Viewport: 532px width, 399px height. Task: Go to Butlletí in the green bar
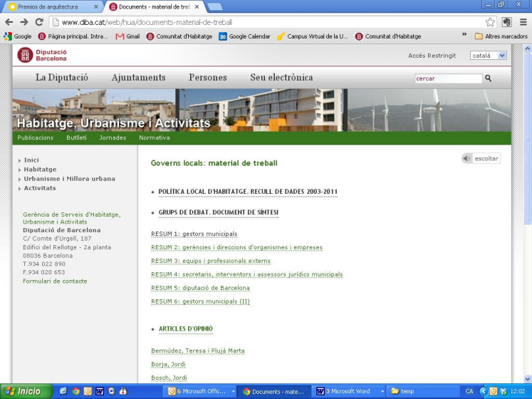pyautogui.click(x=77, y=138)
